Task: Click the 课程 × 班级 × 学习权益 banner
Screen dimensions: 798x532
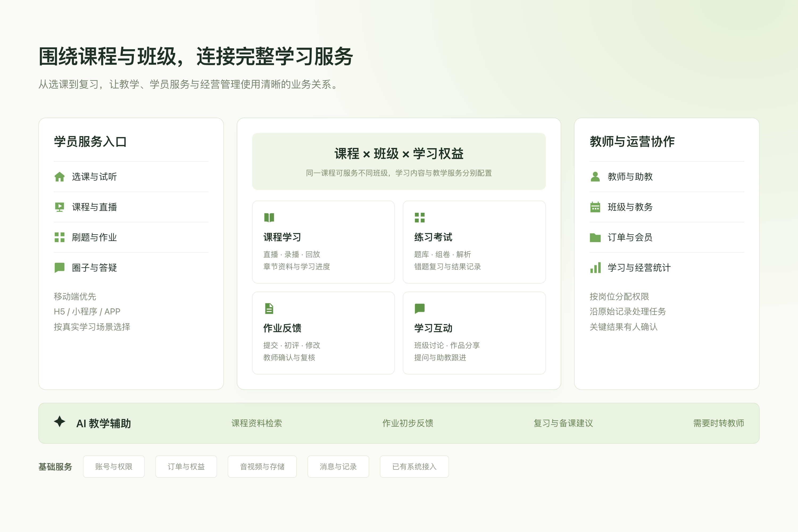Action: pos(399,161)
